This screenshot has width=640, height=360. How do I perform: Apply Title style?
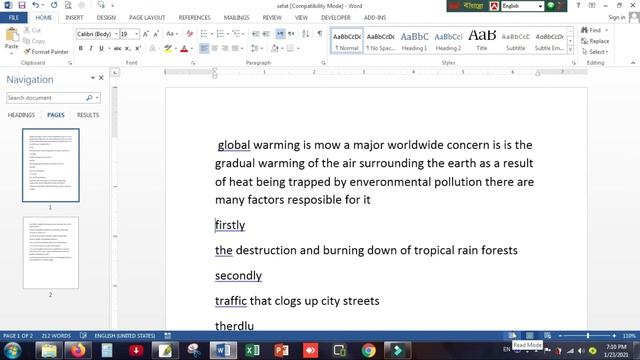point(482,40)
